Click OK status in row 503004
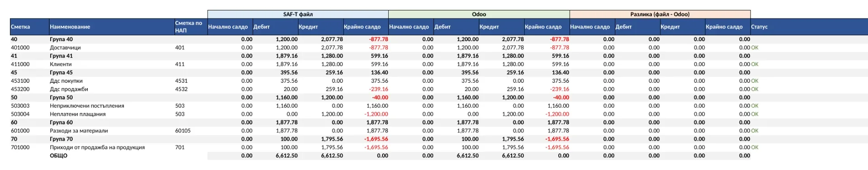 755,114
